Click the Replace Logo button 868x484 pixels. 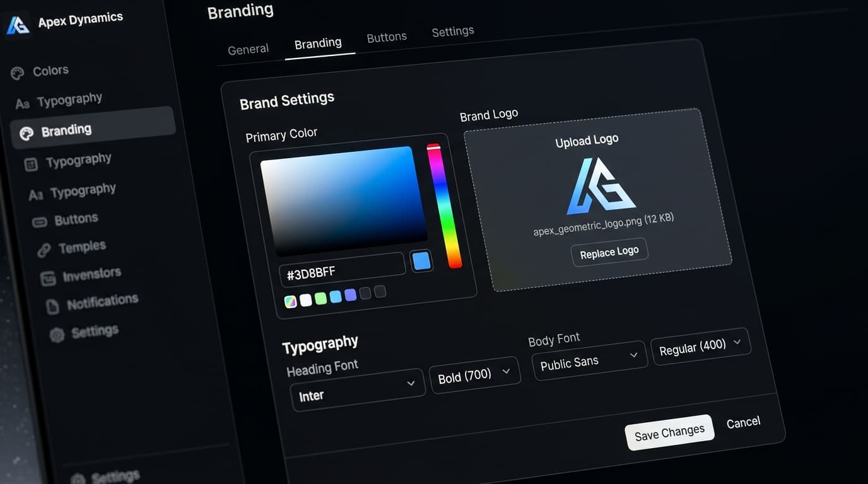[609, 252]
